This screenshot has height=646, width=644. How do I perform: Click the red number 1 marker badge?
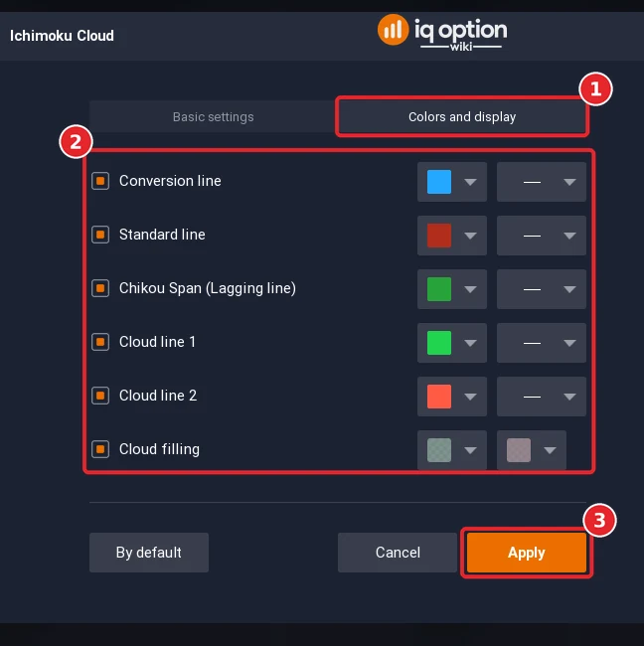coord(595,89)
